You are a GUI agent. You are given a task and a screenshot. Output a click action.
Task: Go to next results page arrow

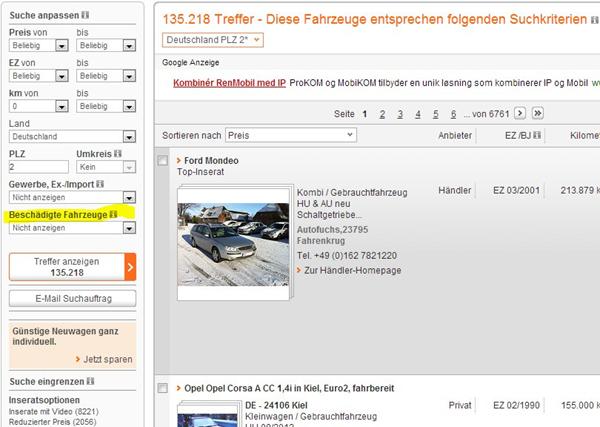pos(519,113)
